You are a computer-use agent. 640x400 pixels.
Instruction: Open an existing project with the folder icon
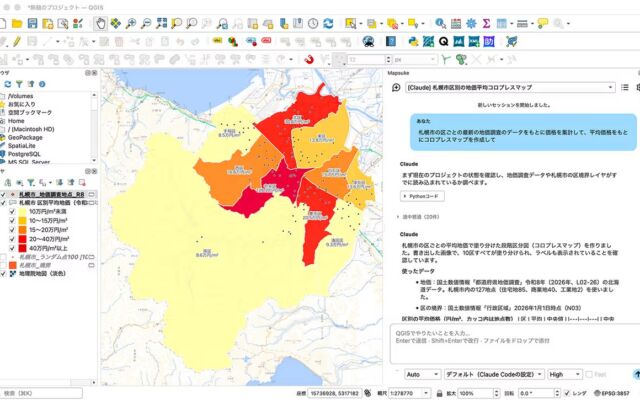[x=17, y=23]
